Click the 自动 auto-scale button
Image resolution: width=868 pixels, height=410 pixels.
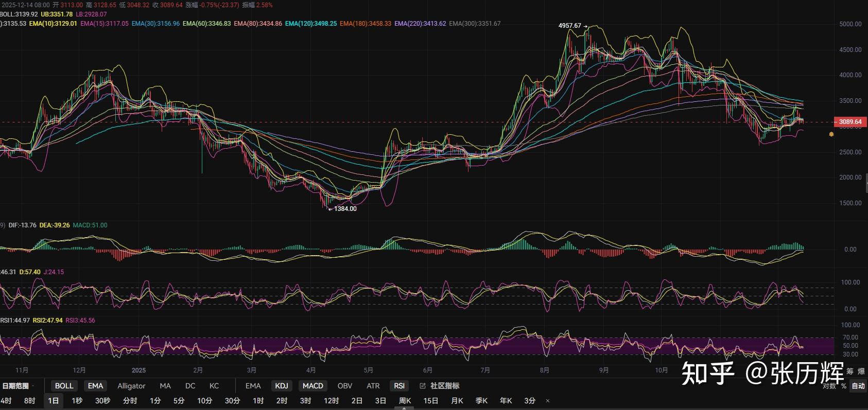pyautogui.click(x=858, y=386)
